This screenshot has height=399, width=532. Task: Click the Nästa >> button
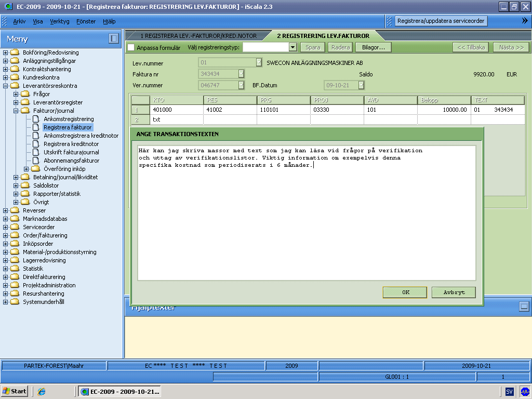[511, 47]
